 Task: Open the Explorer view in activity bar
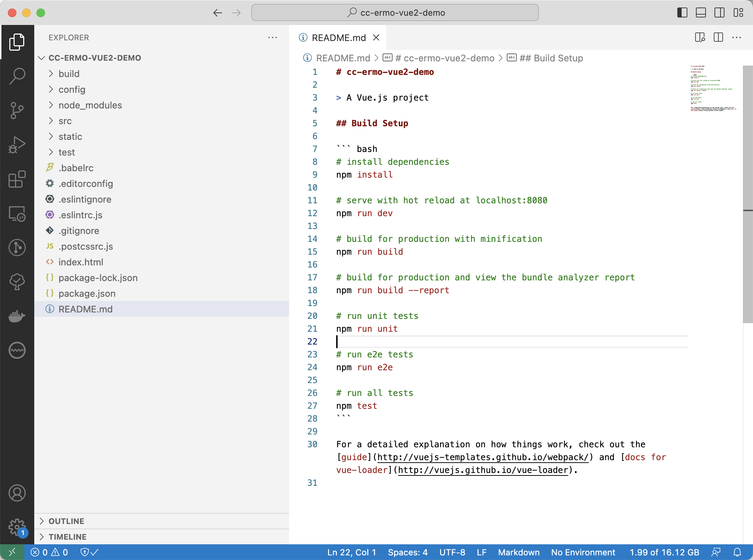pyautogui.click(x=17, y=42)
